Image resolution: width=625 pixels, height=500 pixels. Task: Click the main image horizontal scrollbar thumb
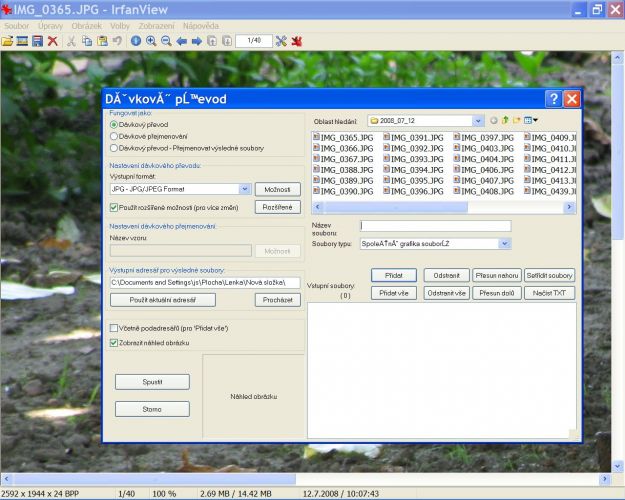pos(155,478)
